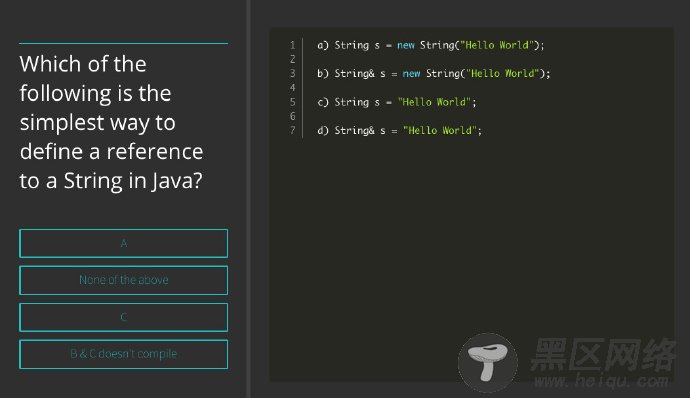Image resolution: width=690 pixels, height=398 pixels.
Task: Click the quiz question text about Java String
Action: point(111,122)
